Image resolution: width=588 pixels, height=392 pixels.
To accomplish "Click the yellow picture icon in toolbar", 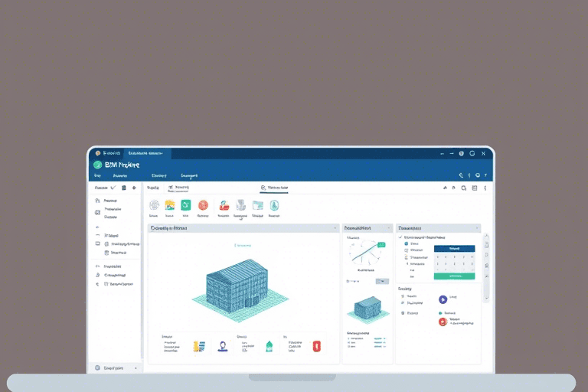I will coord(170,205).
